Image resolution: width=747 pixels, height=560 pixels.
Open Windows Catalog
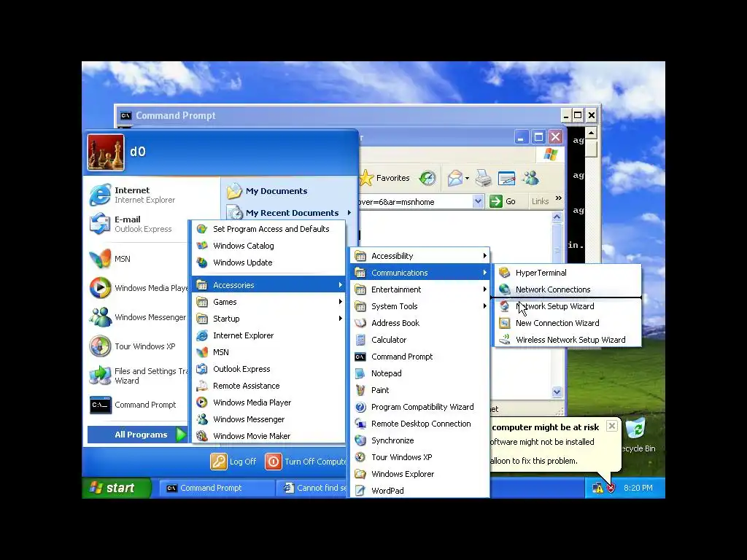point(268,246)
